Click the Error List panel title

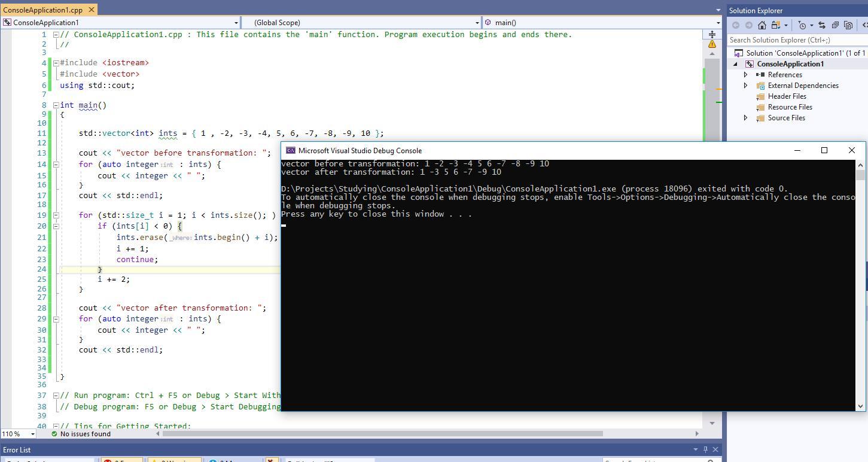pos(17,449)
